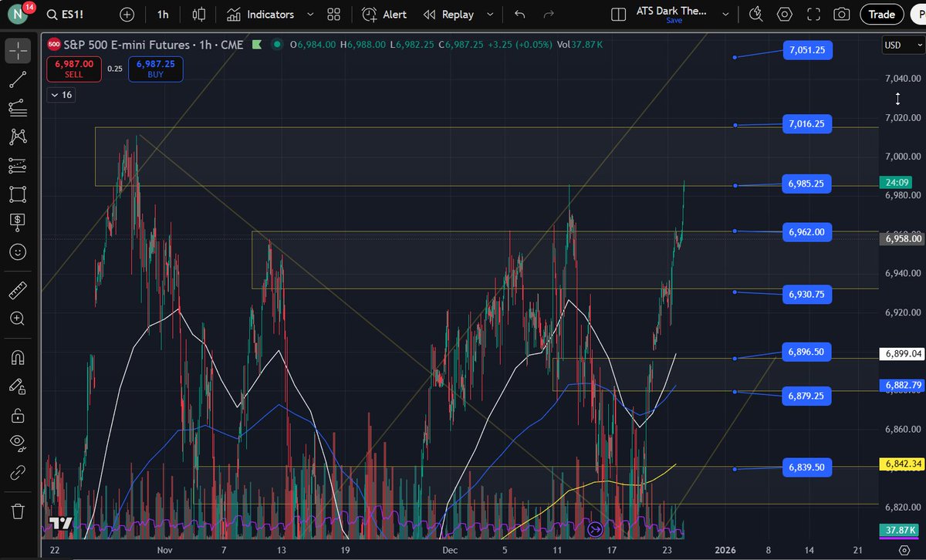This screenshot has width=926, height=560.
Task: Toggle magnet mode on
Action: (x=19, y=357)
